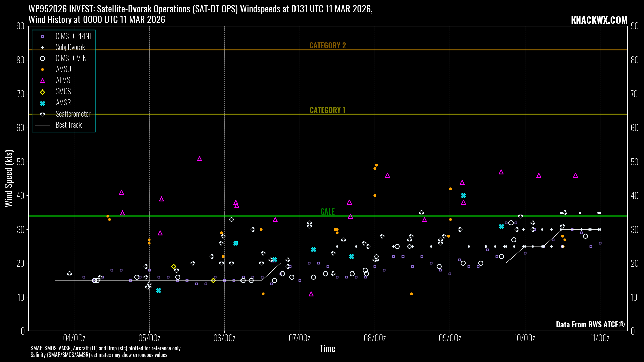Click the 08/00z time axis label
The image size is (644, 362).
pyautogui.click(x=375, y=338)
